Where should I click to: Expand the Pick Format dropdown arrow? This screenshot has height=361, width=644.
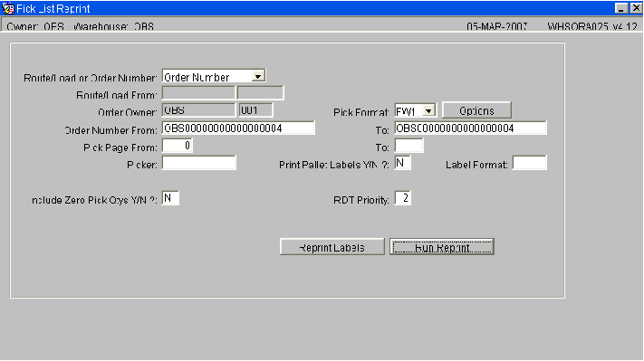click(428, 110)
